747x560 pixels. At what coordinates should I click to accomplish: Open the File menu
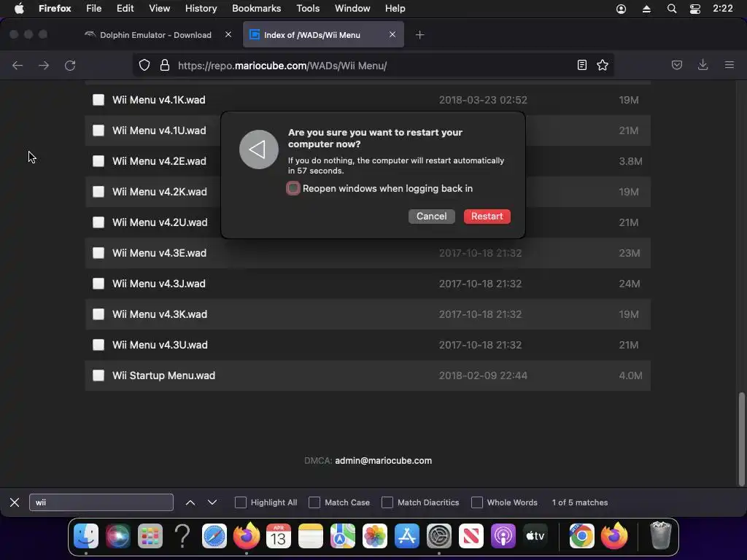[x=94, y=9]
